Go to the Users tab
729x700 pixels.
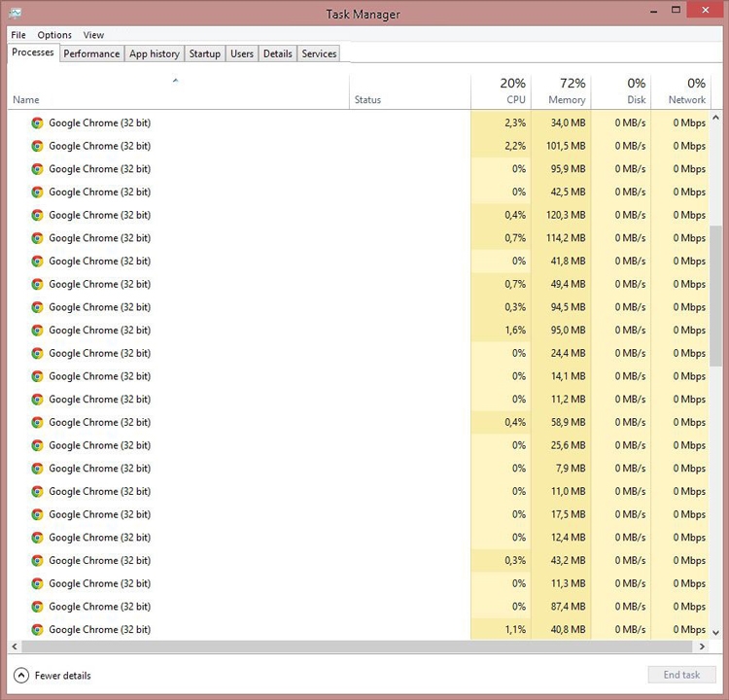(x=242, y=53)
